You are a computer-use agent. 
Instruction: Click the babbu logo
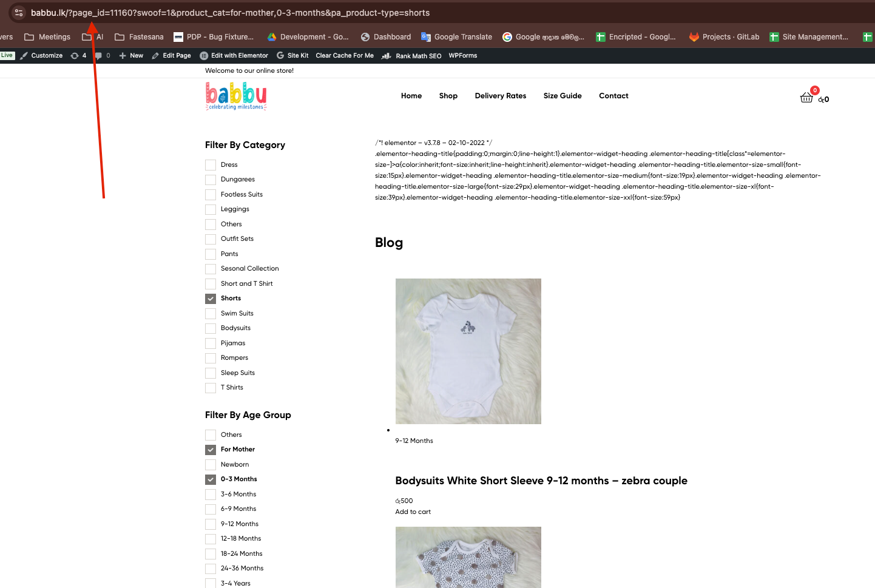pyautogui.click(x=236, y=96)
